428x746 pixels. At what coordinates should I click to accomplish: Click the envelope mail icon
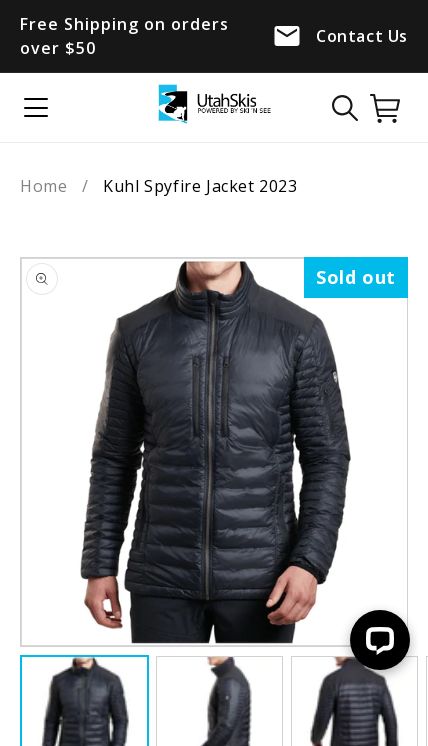[287, 36]
